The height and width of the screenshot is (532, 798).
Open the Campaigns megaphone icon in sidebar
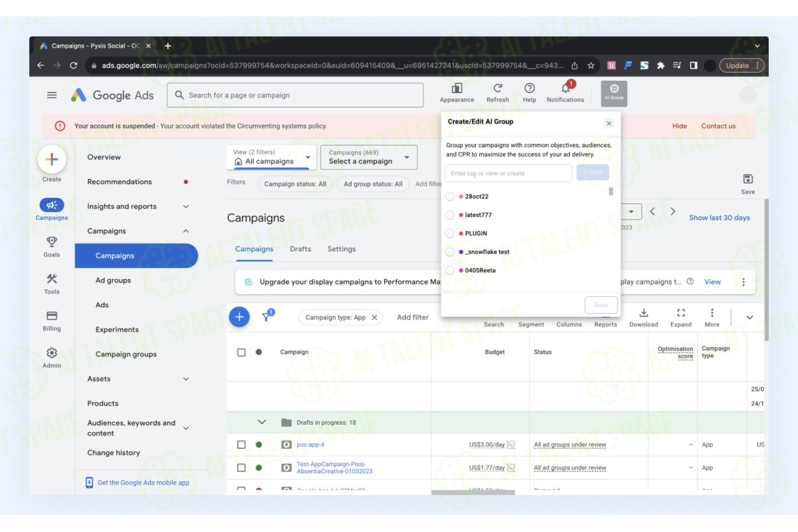click(52, 205)
